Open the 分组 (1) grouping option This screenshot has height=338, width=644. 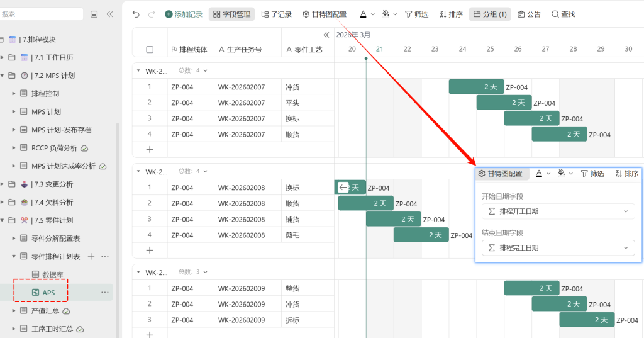point(490,14)
